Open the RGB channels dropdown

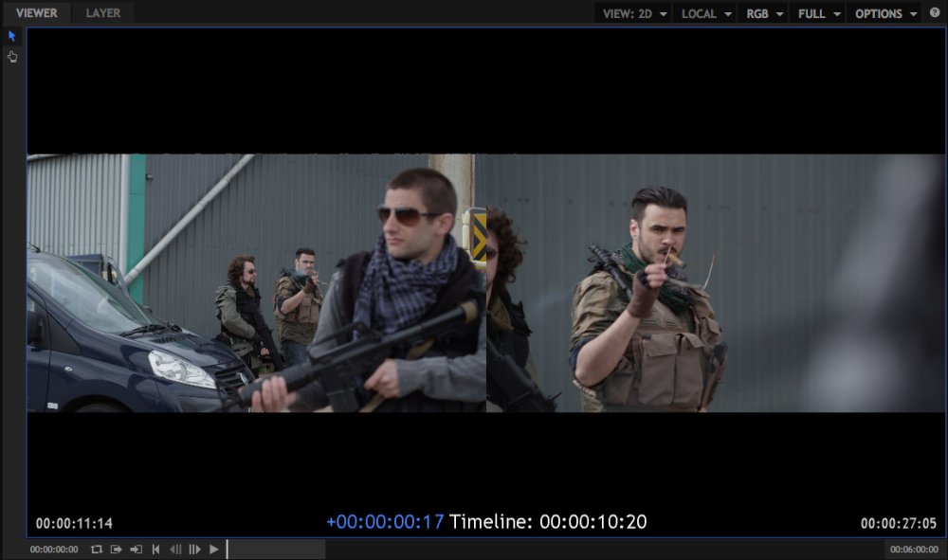(x=764, y=13)
